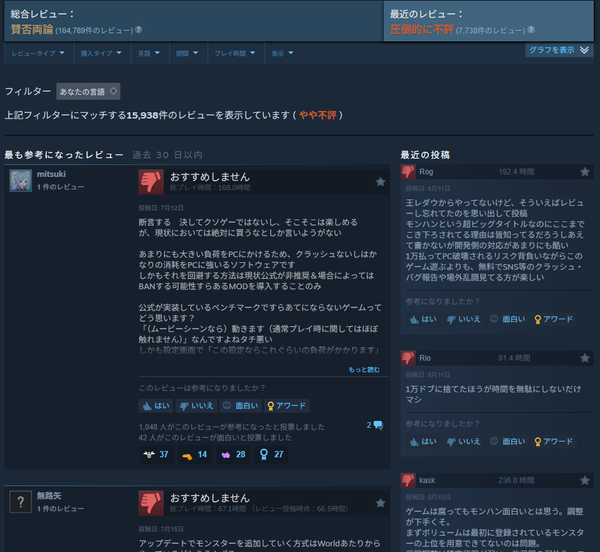This screenshot has height=552, width=600.
Task: Click thumbs-down icon on Rog's post
Action: click(408, 172)
